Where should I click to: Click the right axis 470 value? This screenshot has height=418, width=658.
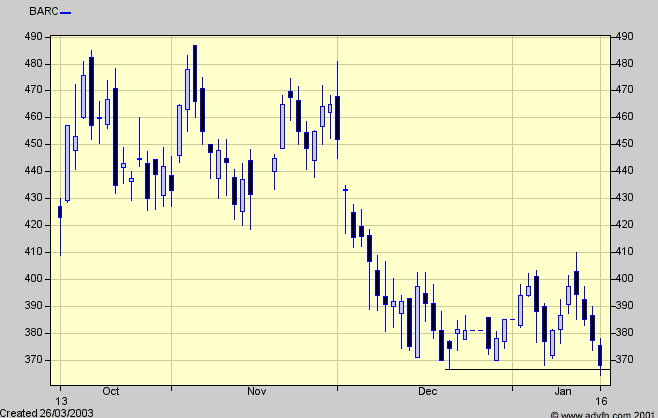click(x=624, y=89)
